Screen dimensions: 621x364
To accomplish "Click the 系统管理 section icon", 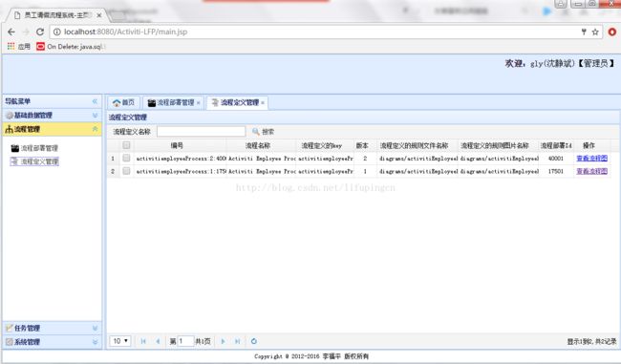I will point(10,342).
